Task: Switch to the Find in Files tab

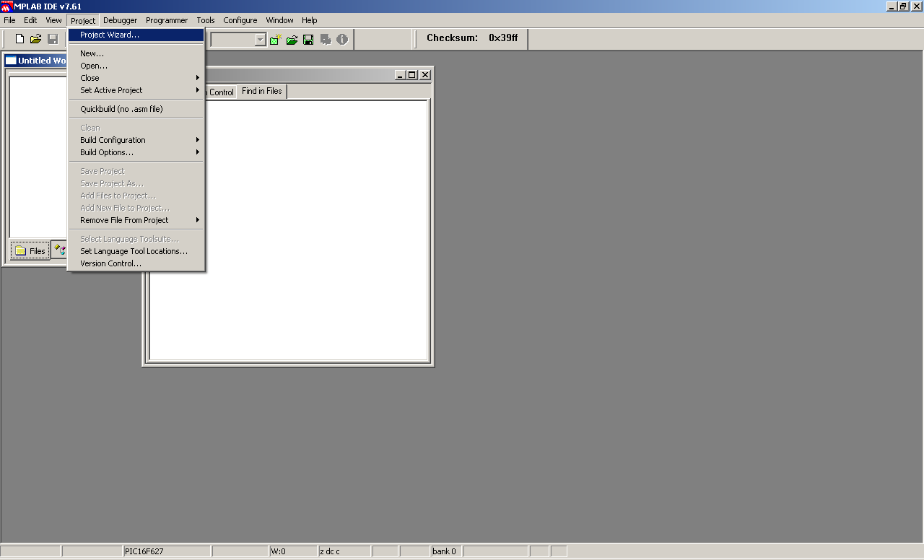Action: [x=261, y=91]
